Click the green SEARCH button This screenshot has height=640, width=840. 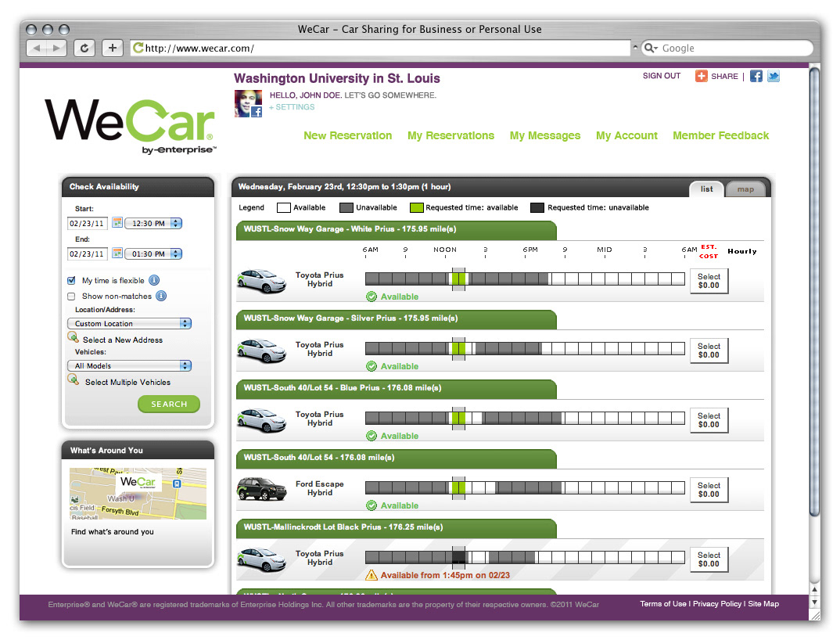coord(169,404)
